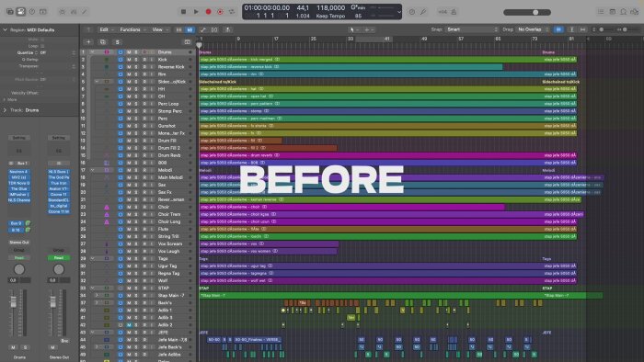644x362 pixels.
Task: Solo the Reverse Kick track
Action: coord(136,67)
